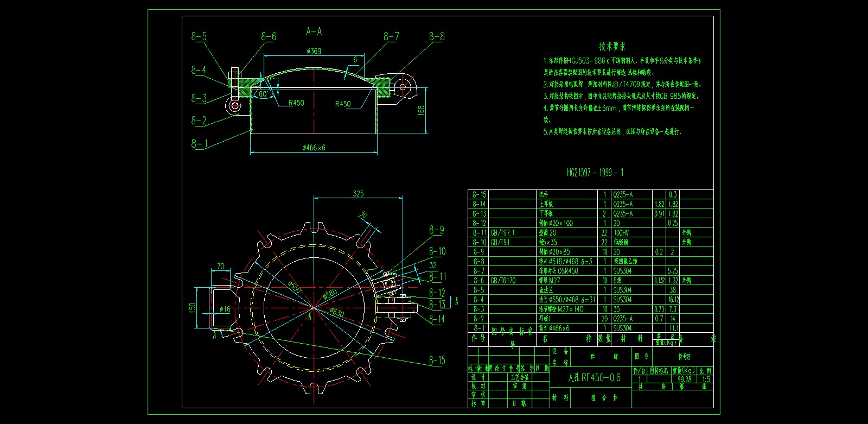Select the 1:5 scale cell
The width and height of the screenshot is (868, 424).
[706, 379]
